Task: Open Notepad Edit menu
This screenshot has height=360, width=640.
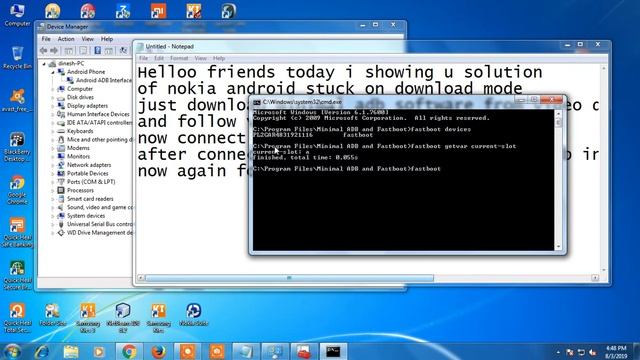Action: pos(159,58)
